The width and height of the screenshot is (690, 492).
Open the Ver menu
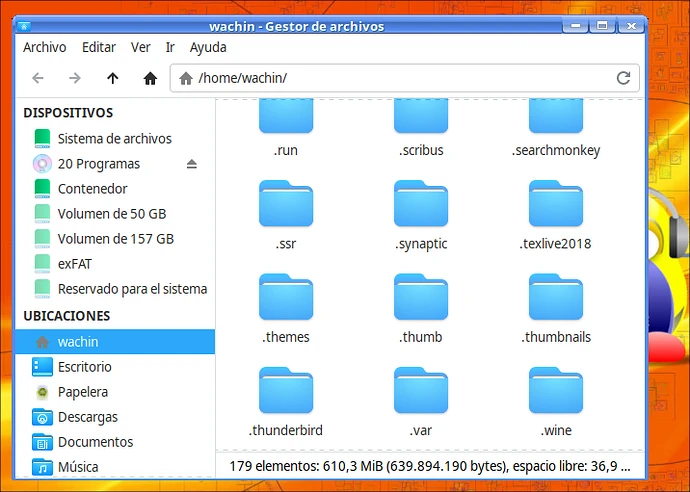pyautogui.click(x=140, y=48)
